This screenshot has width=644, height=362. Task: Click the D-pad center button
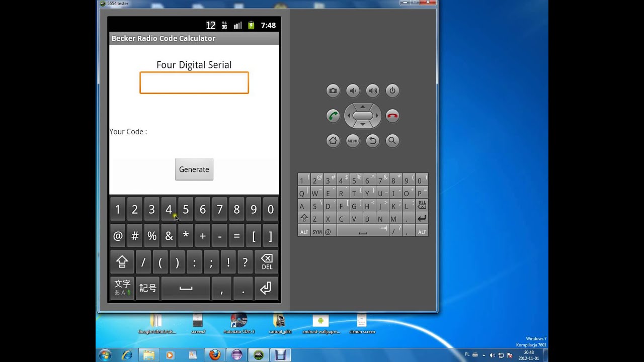[363, 116]
